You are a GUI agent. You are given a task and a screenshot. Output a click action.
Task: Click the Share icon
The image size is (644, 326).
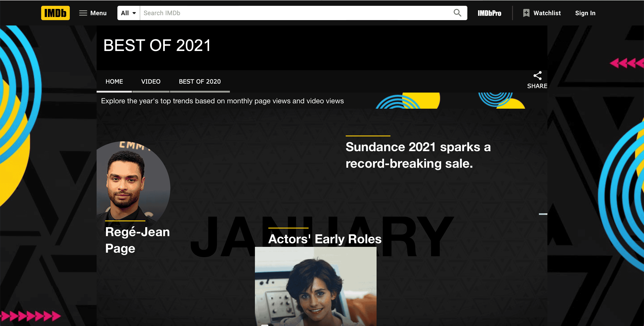pyautogui.click(x=537, y=76)
